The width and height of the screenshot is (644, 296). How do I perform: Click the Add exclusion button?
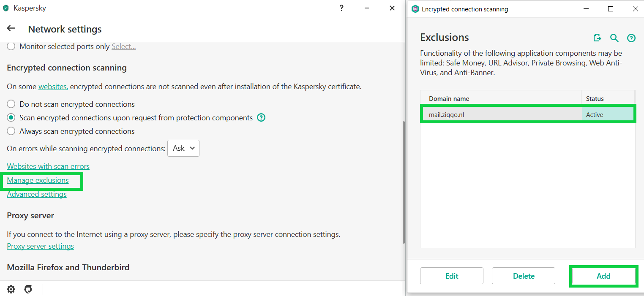[603, 276]
